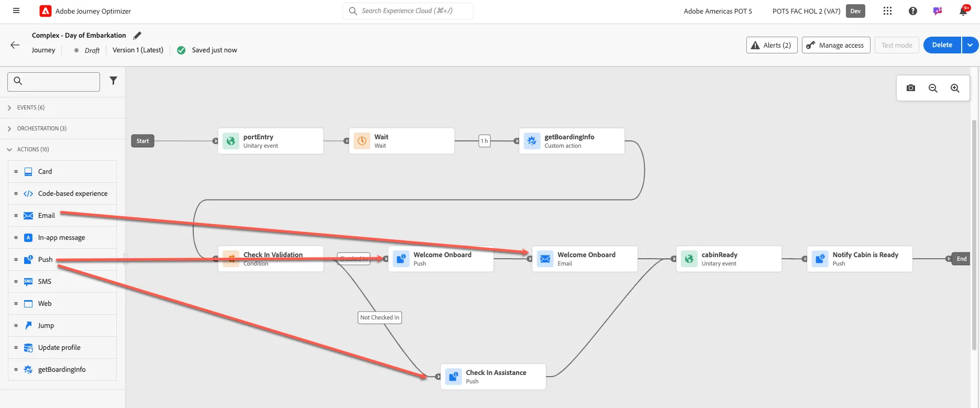Click the Adobe logo icon
The height and width of the screenshot is (408, 980).
coord(46,11)
